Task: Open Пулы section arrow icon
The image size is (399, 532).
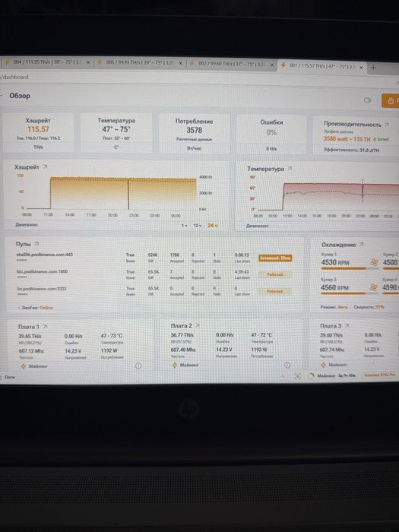Action: pos(37,244)
